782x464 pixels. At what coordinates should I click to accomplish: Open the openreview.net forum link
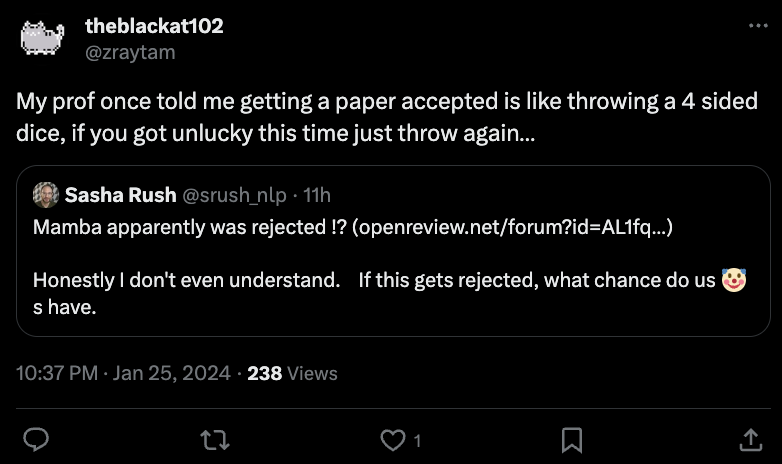pos(514,227)
